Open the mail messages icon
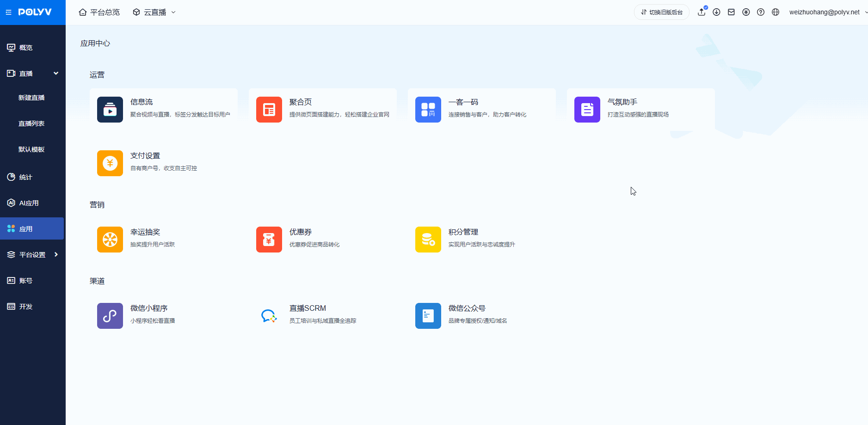The image size is (868, 425). pyautogui.click(x=731, y=12)
